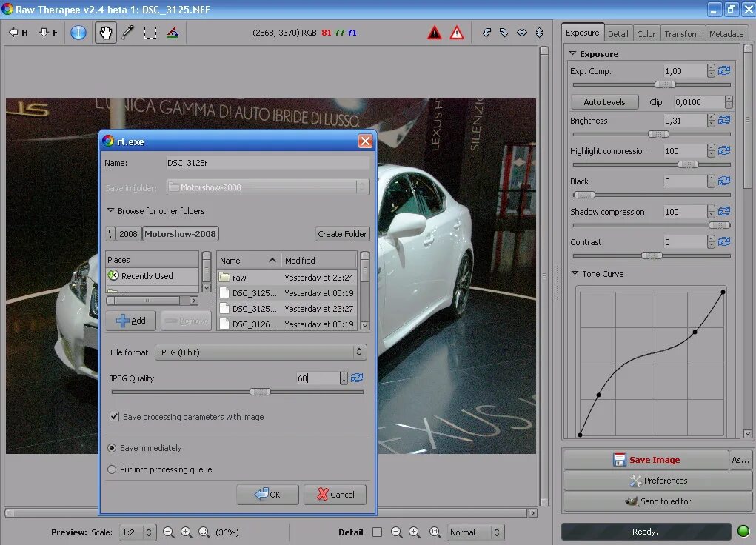Image resolution: width=756 pixels, height=545 pixels.
Task: Click the 2008 path breadcrumb button
Action: coord(128,234)
